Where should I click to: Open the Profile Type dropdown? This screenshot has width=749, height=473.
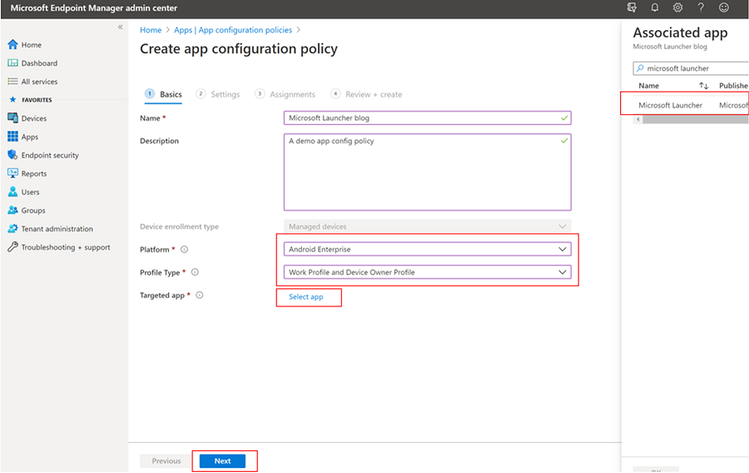427,272
